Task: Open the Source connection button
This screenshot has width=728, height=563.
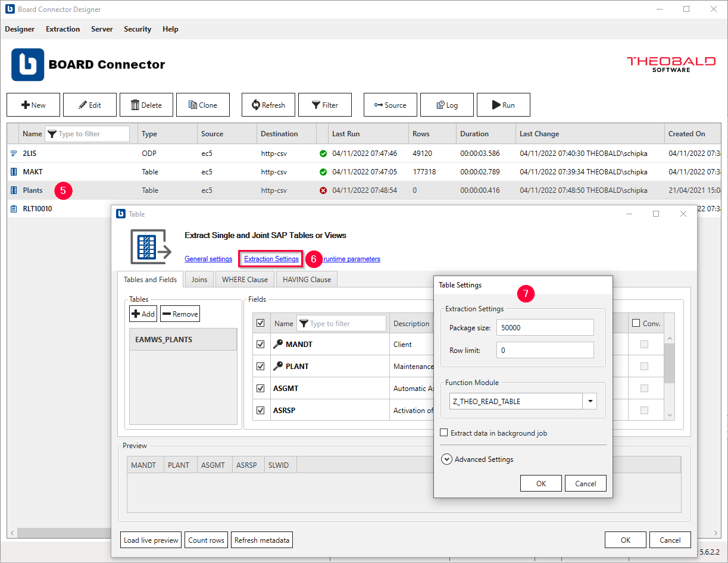Action: click(x=390, y=105)
